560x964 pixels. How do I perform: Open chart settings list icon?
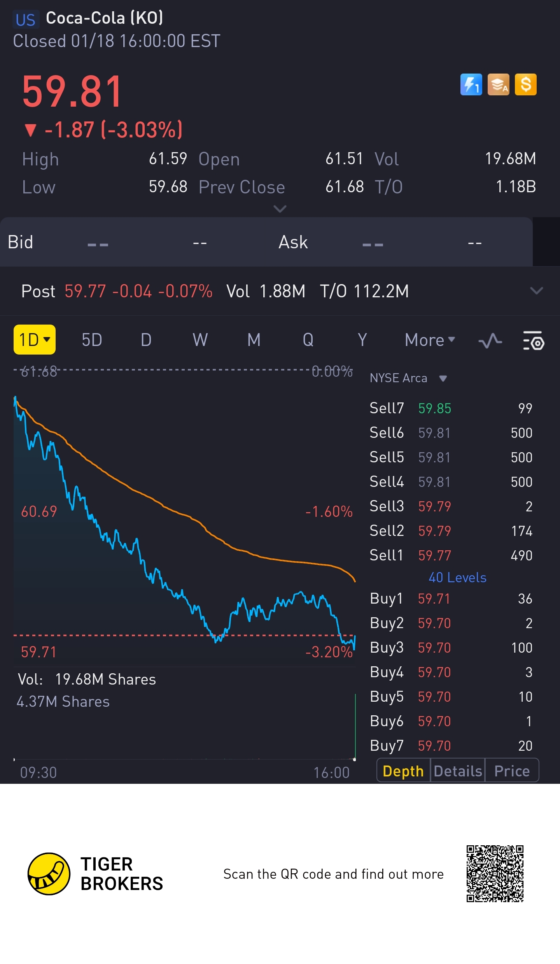(533, 341)
